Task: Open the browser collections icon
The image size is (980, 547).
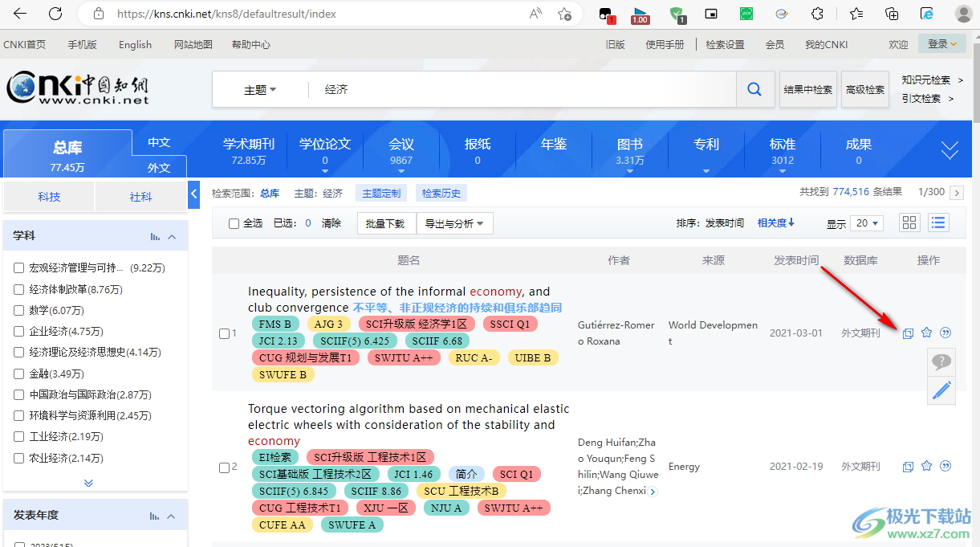Action: pos(892,14)
